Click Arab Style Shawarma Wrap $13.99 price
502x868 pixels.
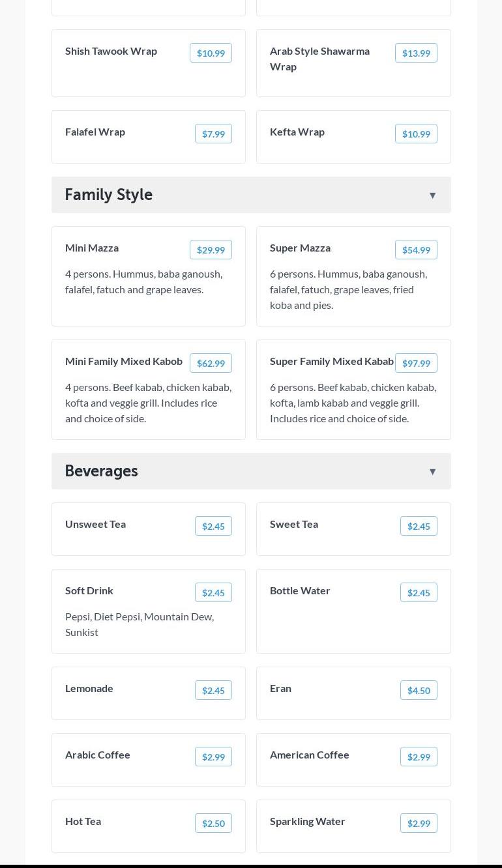click(x=415, y=53)
